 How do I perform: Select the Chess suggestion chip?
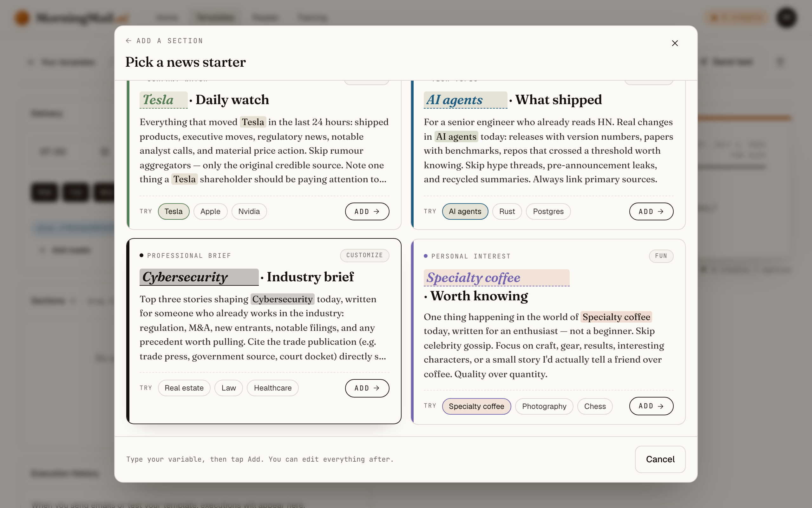click(595, 406)
